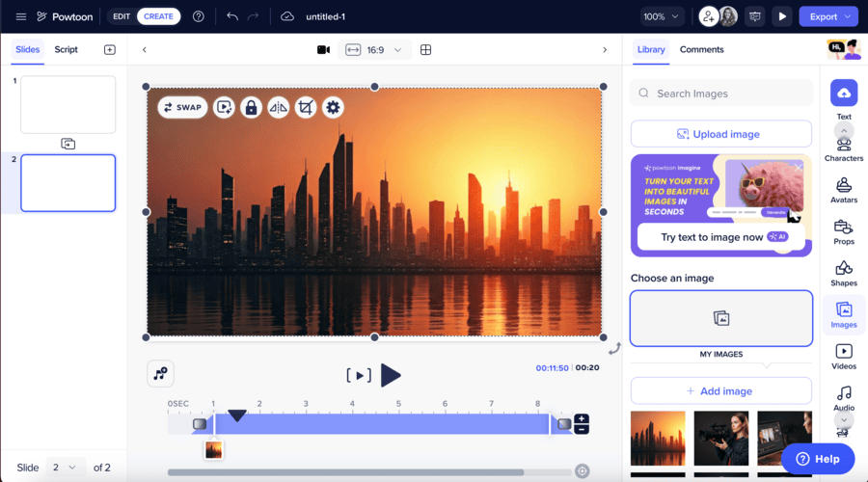Open the Export dropdown arrow
Viewport: 868px width, 482px height.
click(x=848, y=16)
